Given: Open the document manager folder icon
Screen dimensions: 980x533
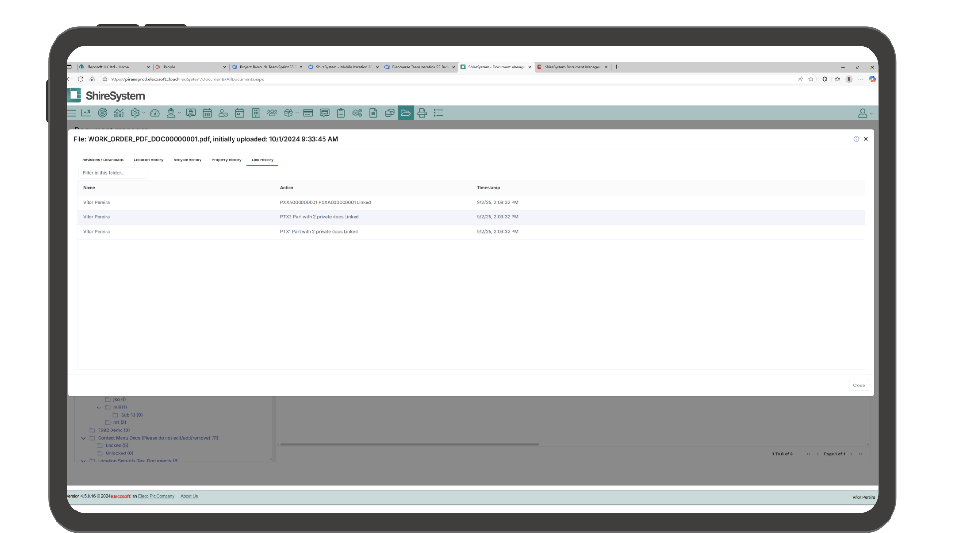Looking at the screenshot, I should (406, 113).
